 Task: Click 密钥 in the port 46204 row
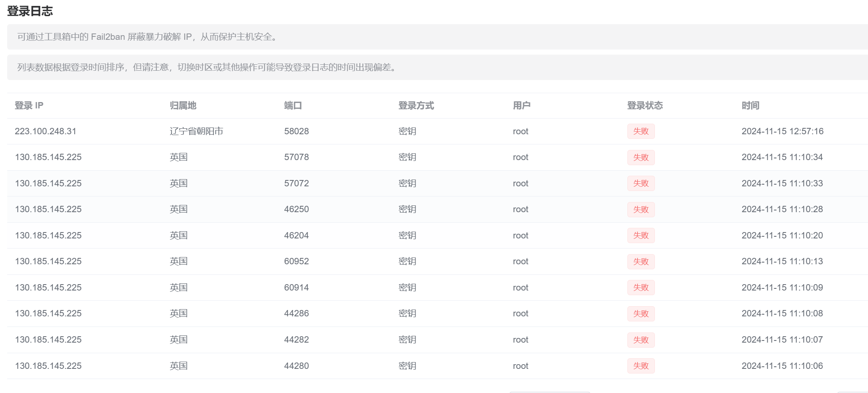(x=408, y=235)
